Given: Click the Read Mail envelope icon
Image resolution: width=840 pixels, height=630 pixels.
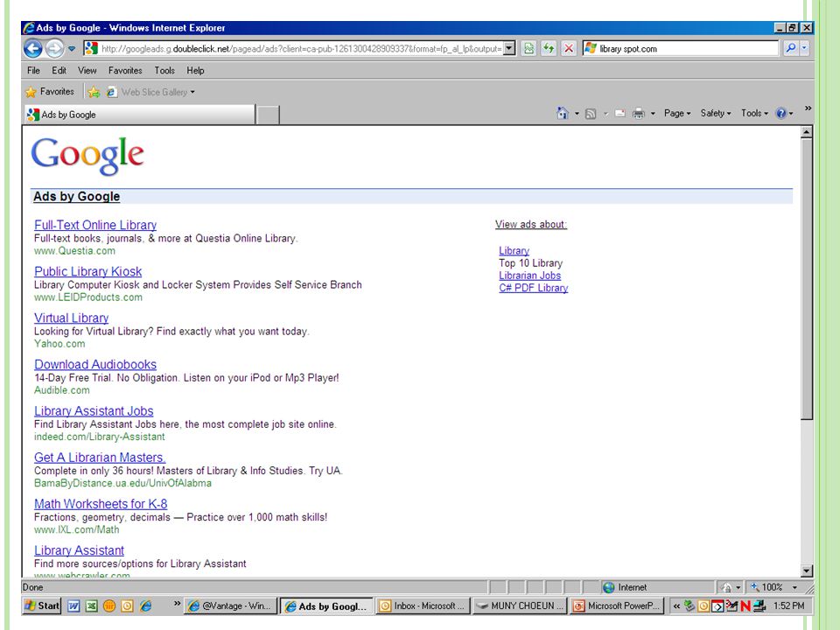Looking at the screenshot, I should pos(619,114).
